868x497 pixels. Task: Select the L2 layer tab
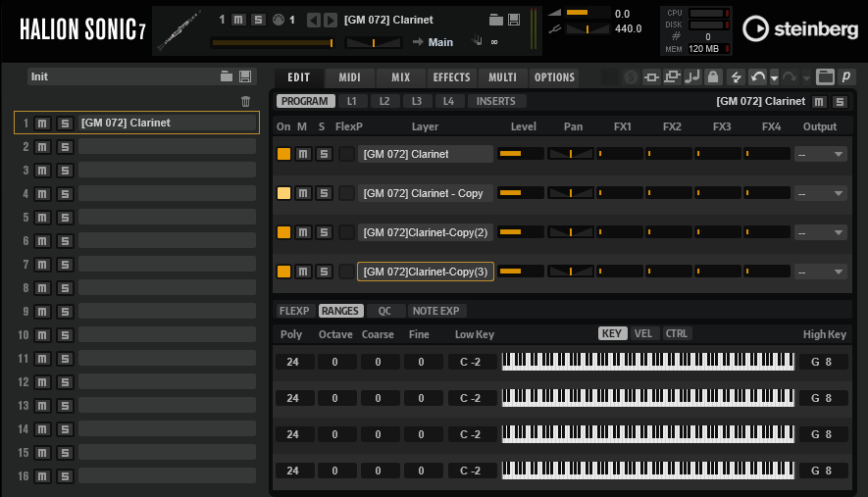(384, 101)
